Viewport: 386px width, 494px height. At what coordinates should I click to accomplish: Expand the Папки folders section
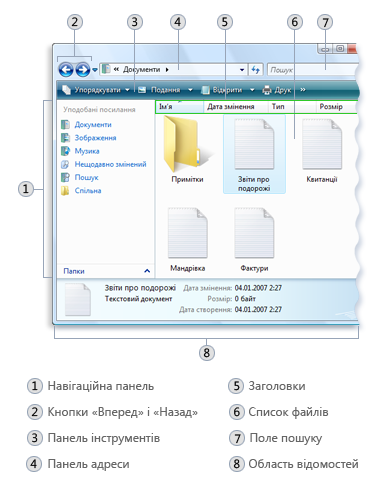147,271
